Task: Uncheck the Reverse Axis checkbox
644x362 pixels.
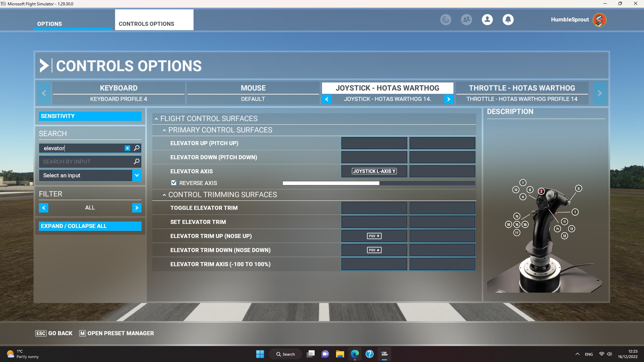Action: (174, 183)
